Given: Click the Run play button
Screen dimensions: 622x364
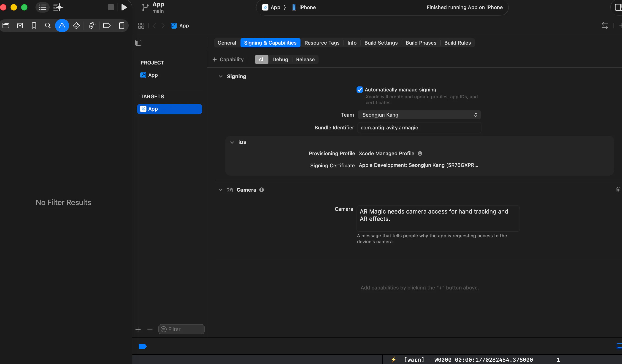Looking at the screenshot, I should pos(124,7).
